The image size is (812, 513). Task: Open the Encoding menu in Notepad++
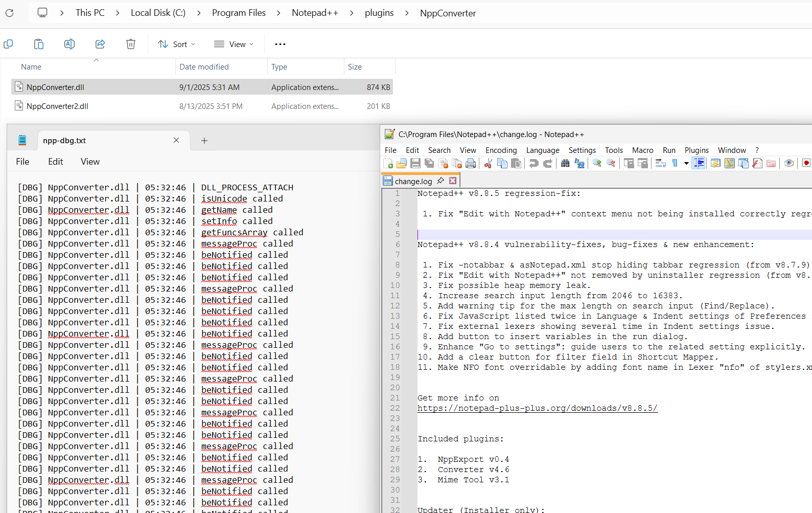tap(501, 150)
